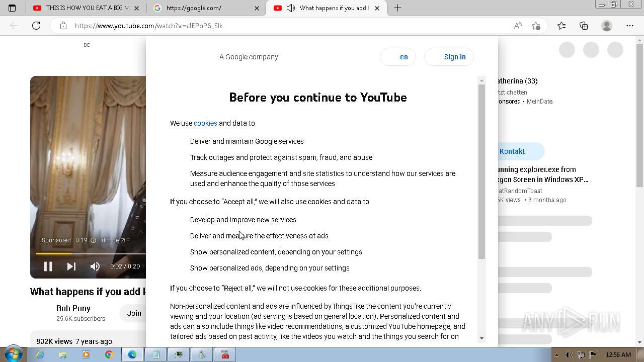Open the system volume tray icon
The height and width of the screenshot is (362, 644).
click(569, 355)
